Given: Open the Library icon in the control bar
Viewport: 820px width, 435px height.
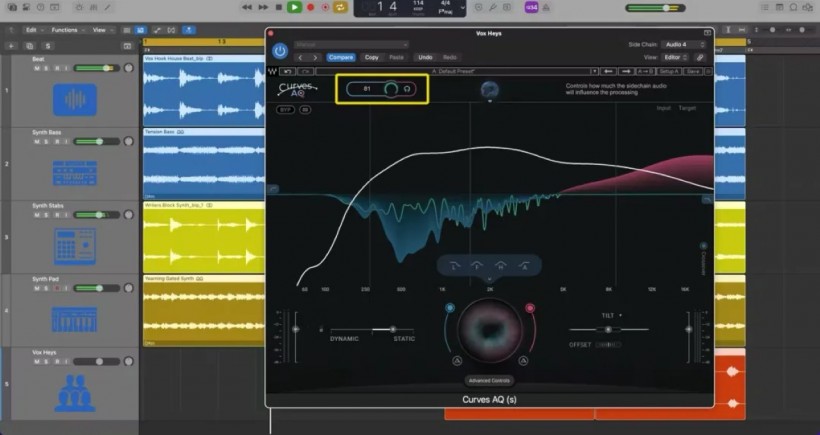Looking at the screenshot, I should (12, 7).
